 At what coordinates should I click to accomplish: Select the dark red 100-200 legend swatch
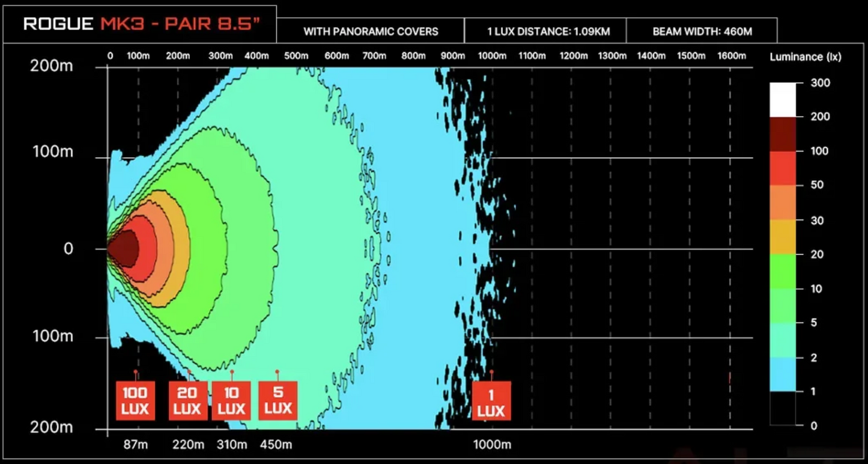(783, 134)
